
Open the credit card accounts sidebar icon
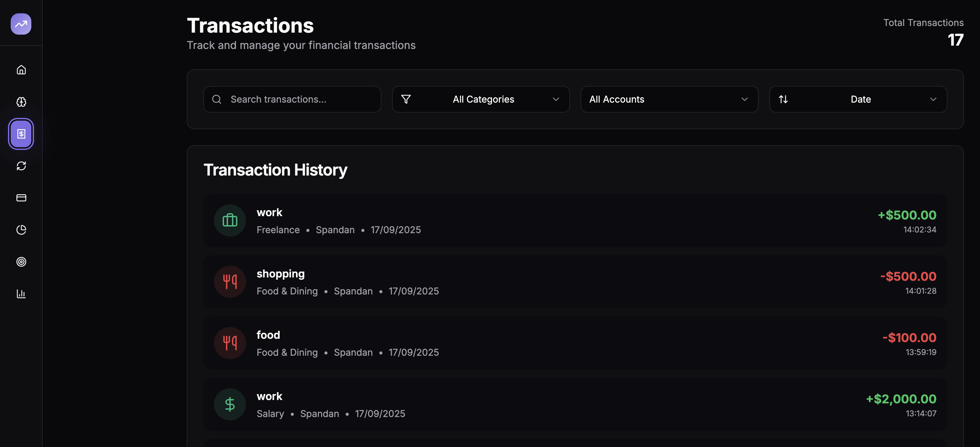[x=21, y=198]
